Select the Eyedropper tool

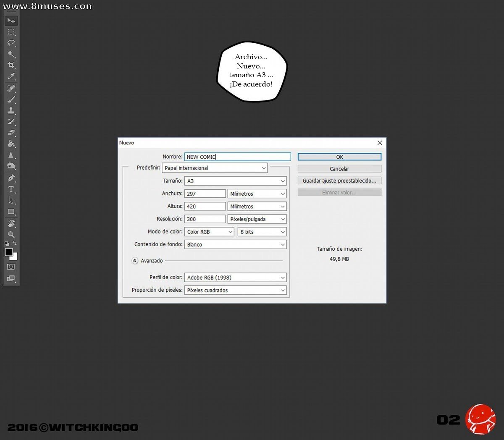click(x=11, y=76)
